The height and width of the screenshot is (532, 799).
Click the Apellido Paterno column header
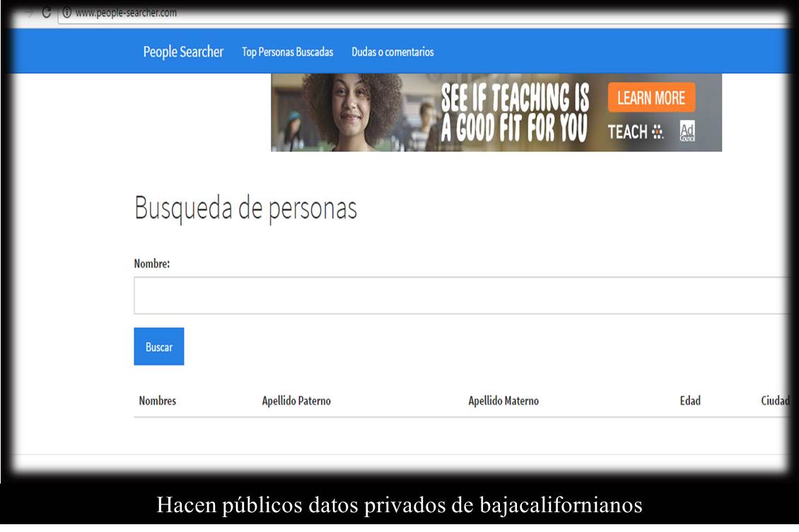click(296, 401)
